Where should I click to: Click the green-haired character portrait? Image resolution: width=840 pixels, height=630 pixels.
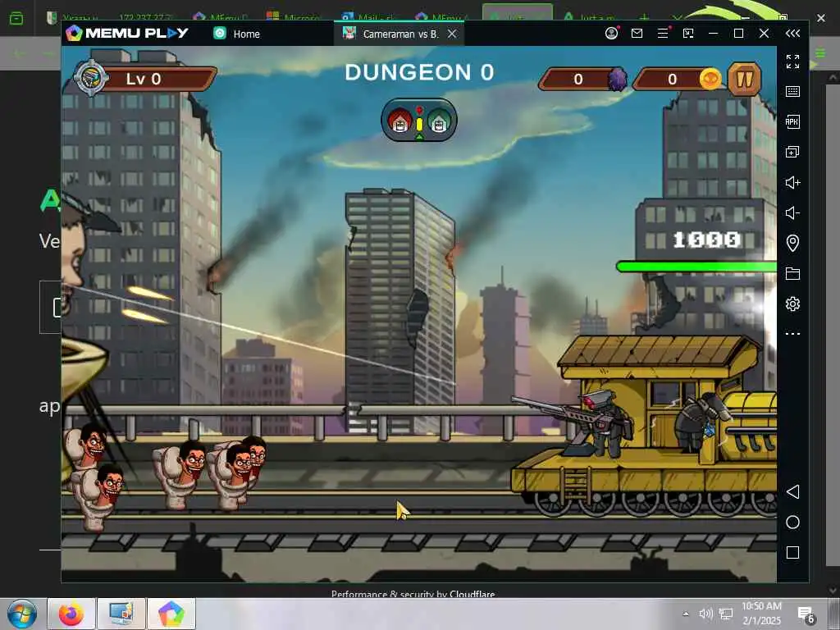tap(439, 120)
